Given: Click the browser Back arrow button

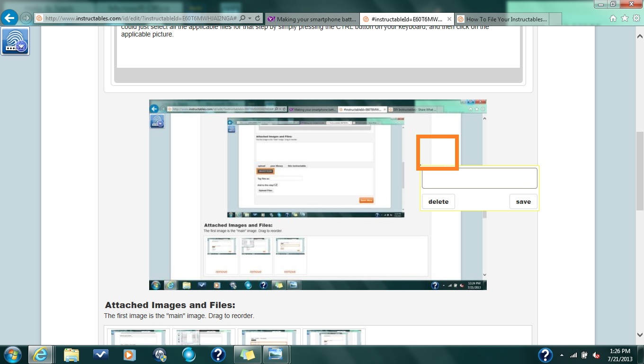Looking at the screenshot, I should click(9, 18).
